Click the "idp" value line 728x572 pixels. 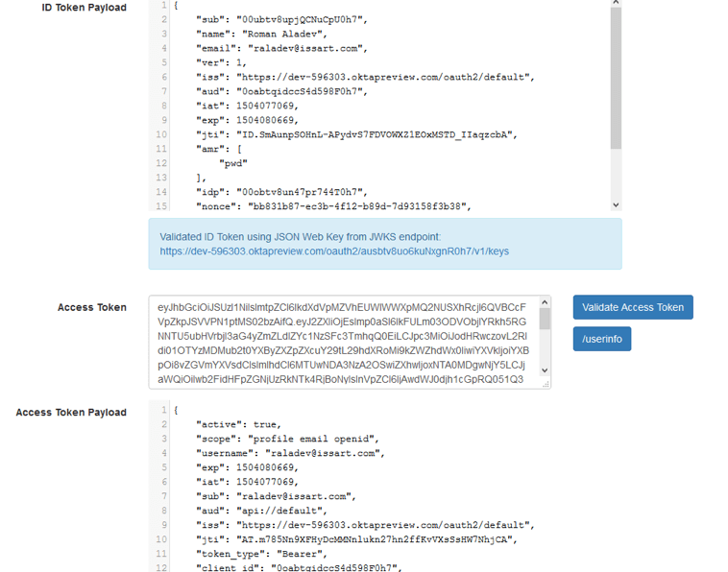[x=281, y=192]
